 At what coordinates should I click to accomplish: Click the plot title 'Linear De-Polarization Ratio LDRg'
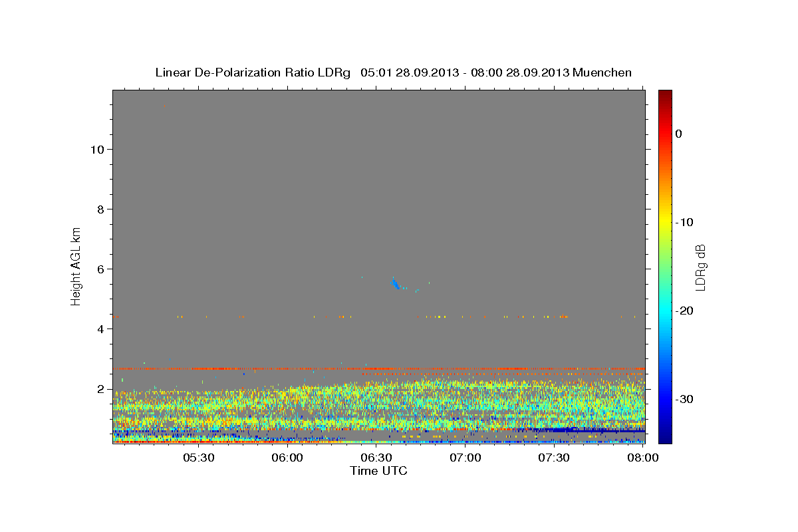[253, 72]
